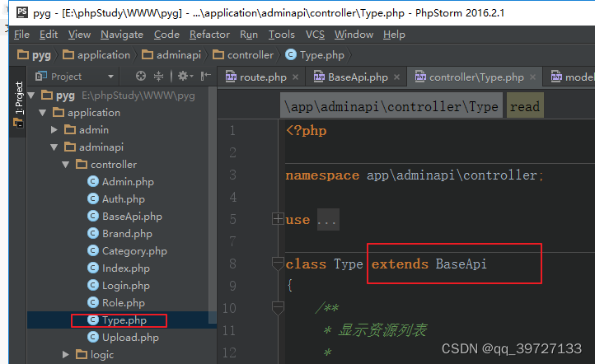Open the Tools menu
Viewport: 595px width, 364px height.
click(x=282, y=35)
